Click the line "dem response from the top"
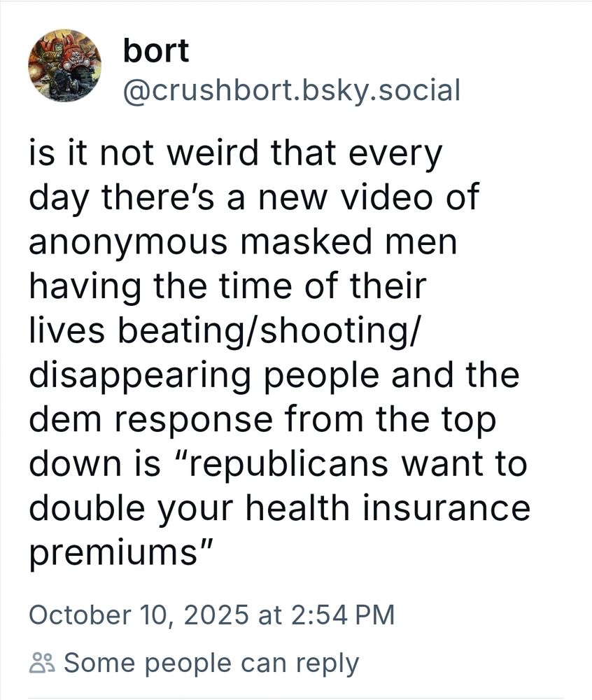This screenshot has width=592, height=700. [263, 419]
